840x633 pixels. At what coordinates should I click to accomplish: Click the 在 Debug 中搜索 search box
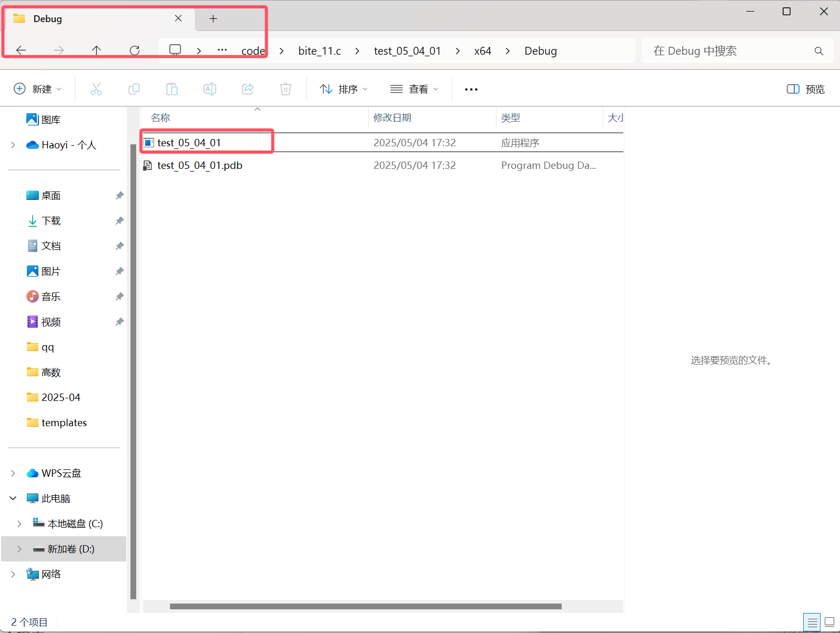737,51
